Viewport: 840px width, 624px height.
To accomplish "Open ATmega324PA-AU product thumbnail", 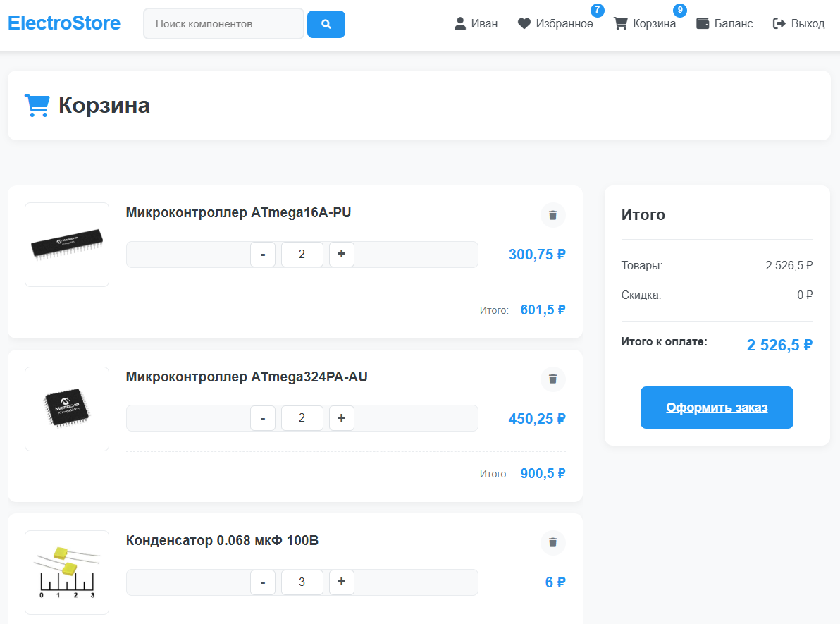I will click(67, 408).
